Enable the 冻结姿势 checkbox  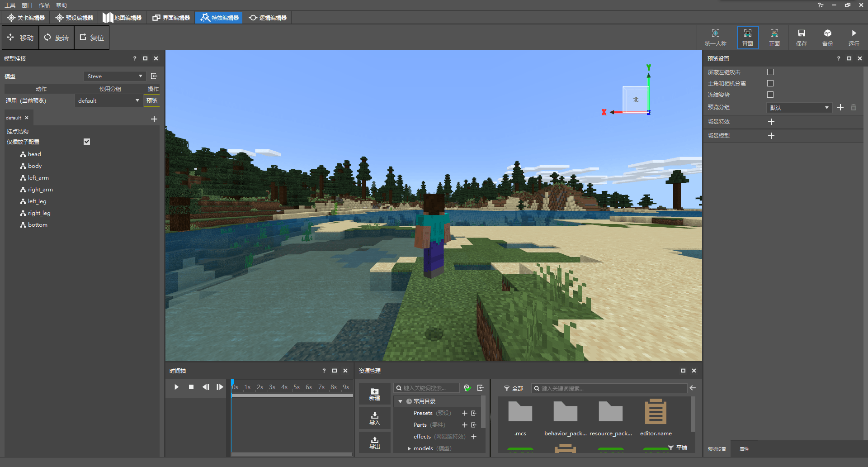(770, 95)
